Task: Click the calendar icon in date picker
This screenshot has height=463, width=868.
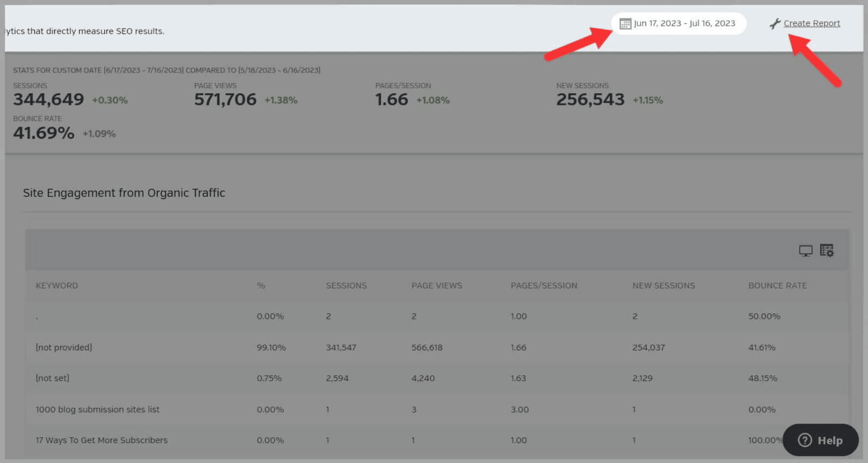Action: coord(625,24)
